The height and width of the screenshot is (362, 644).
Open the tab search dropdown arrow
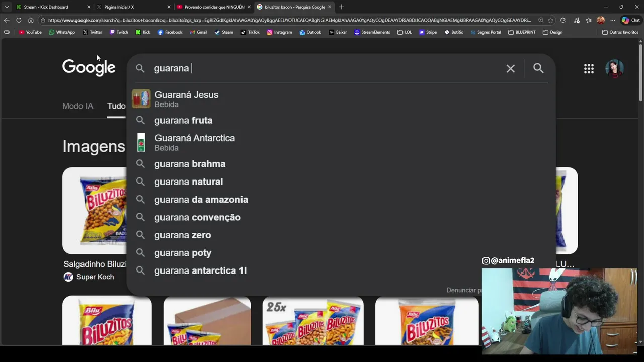tap(6, 7)
